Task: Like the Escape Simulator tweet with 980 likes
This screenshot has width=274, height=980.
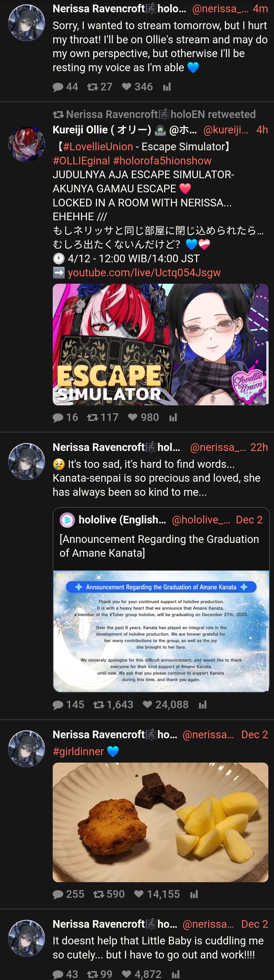Action: point(143,417)
